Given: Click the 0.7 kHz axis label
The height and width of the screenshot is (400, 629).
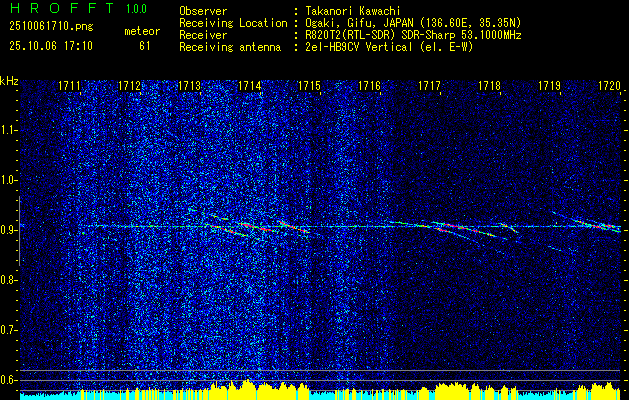Looking at the screenshot, I should click(x=9, y=330).
